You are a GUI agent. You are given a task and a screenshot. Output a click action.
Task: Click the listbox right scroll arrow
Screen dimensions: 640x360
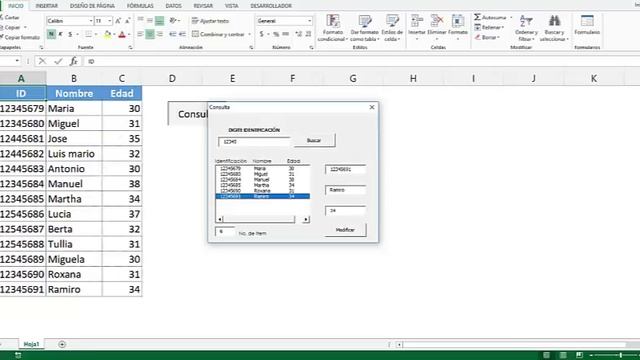click(x=306, y=220)
